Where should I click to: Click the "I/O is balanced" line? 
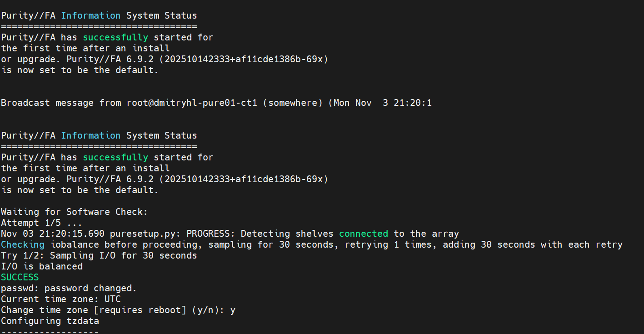click(42, 266)
